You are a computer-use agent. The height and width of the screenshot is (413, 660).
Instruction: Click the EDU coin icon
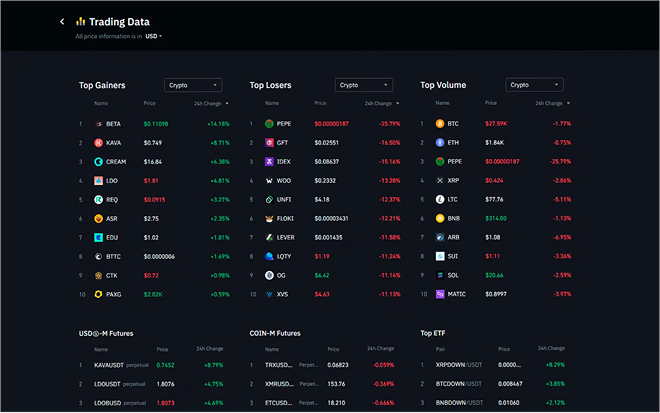point(98,237)
